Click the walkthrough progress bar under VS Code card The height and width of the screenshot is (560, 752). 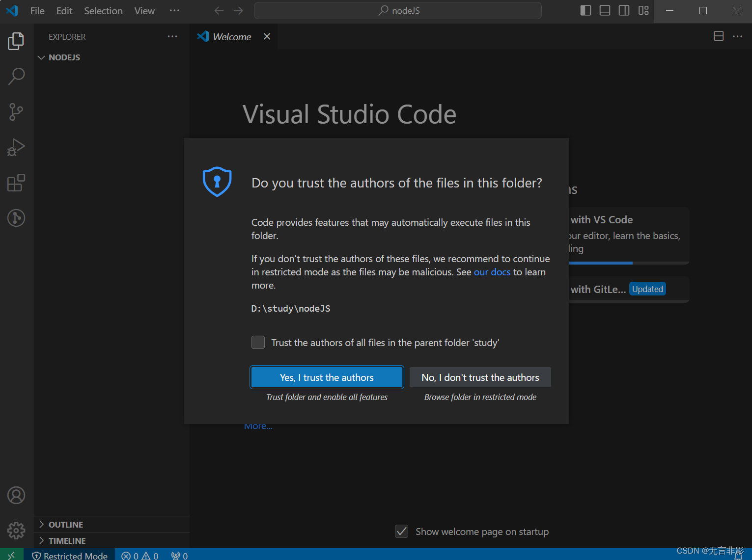pos(629,263)
